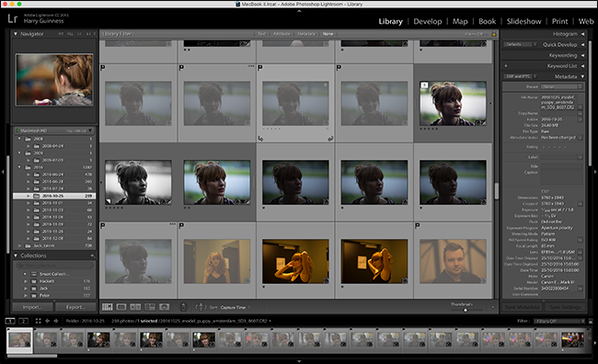The image size is (598, 364).
Task: Open the Metadata Preset dropdown
Action: [x=561, y=87]
